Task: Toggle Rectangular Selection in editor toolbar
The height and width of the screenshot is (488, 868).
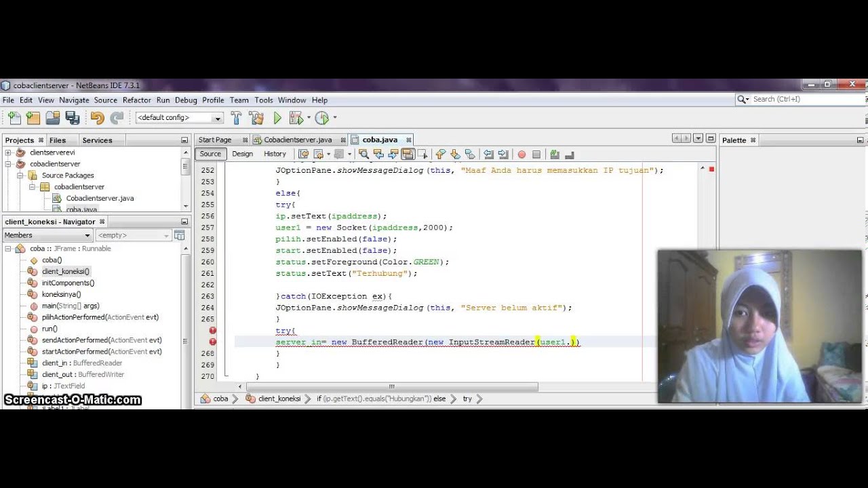Action: tap(422, 155)
